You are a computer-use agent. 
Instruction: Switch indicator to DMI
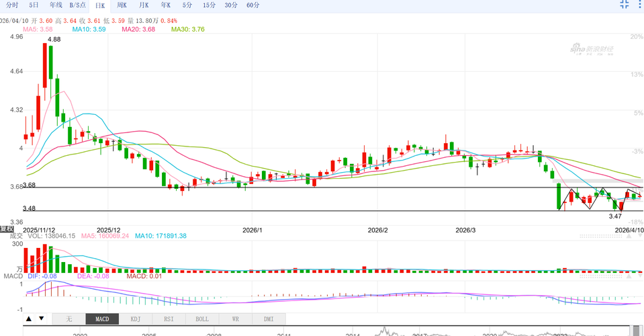click(x=269, y=319)
